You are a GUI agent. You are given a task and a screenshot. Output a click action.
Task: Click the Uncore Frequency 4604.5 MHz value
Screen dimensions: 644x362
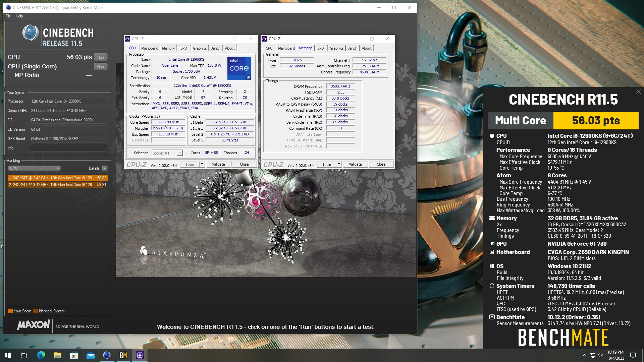coord(369,72)
